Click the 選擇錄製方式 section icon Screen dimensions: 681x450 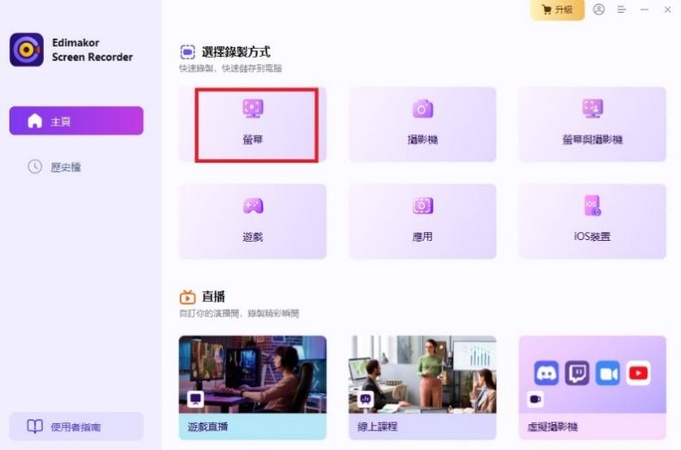click(188, 52)
